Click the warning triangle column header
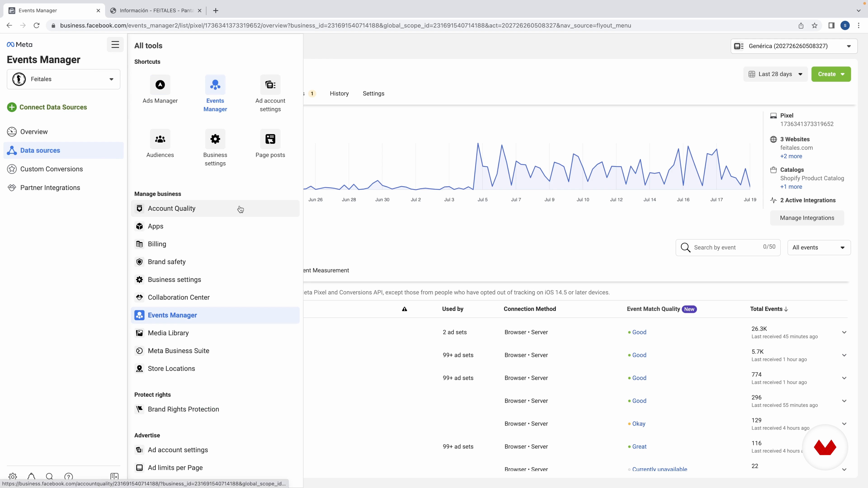 pyautogui.click(x=404, y=309)
